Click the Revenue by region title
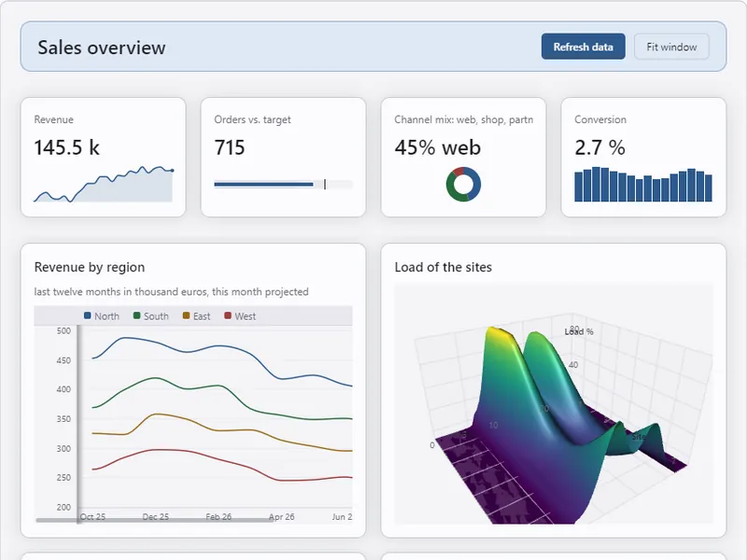 point(90,267)
